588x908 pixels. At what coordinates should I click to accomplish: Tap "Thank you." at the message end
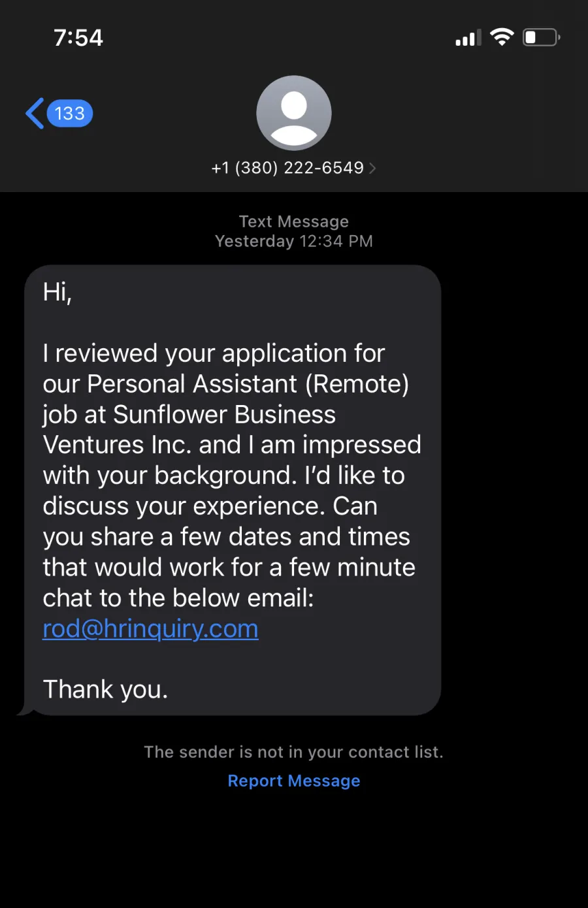105,689
